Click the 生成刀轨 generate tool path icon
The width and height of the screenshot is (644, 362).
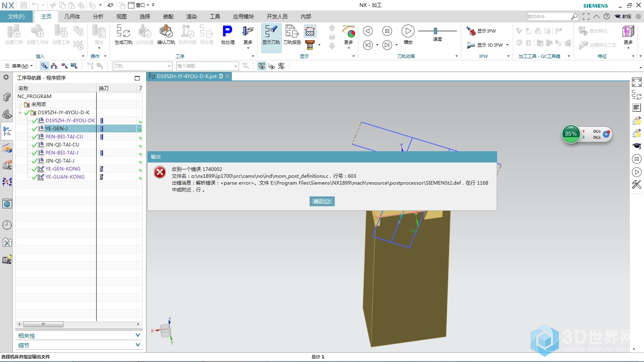(x=123, y=35)
